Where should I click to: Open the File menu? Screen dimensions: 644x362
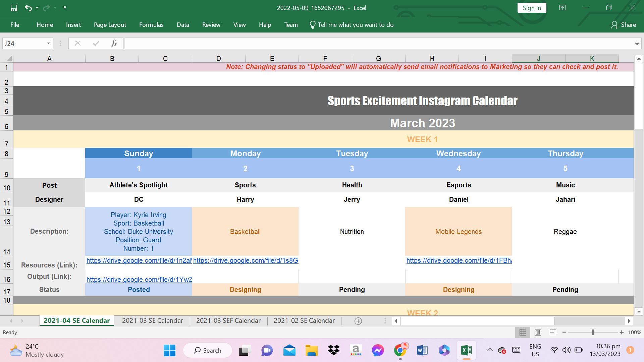click(15, 25)
